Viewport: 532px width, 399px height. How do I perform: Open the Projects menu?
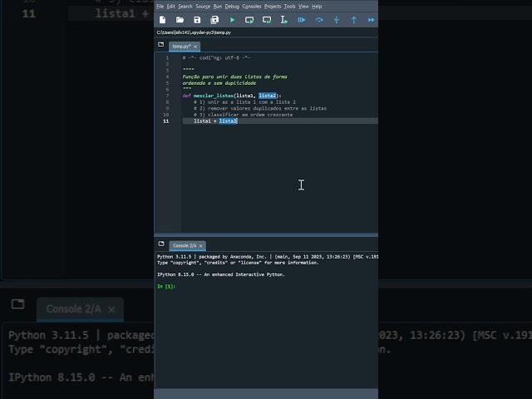(x=273, y=7)
